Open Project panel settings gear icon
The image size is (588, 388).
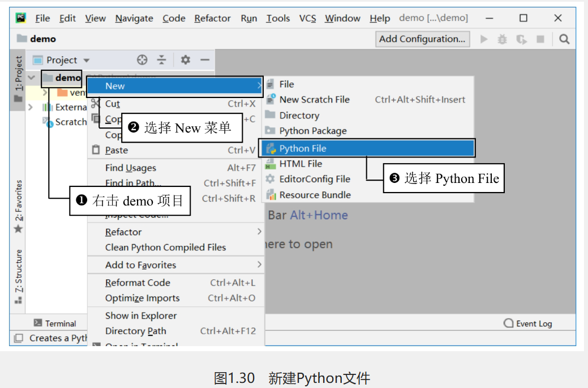tap(185, 59)
